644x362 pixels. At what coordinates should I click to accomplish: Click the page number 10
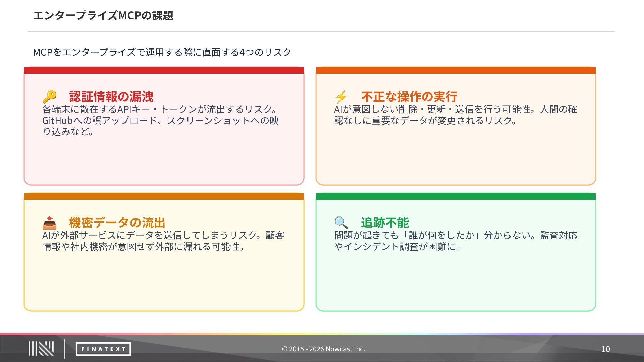[x=605, y=349]
